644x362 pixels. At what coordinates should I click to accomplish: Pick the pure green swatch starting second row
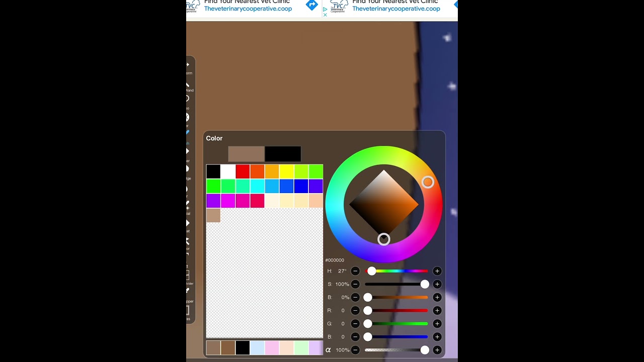pyautogui.click(x=213, y=186)
